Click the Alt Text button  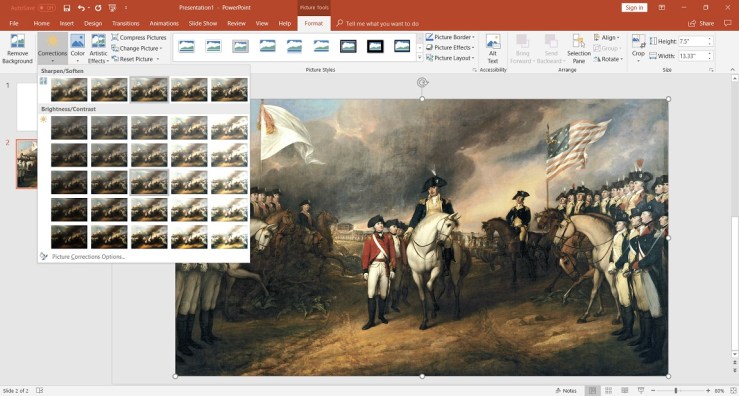[493, 49]
